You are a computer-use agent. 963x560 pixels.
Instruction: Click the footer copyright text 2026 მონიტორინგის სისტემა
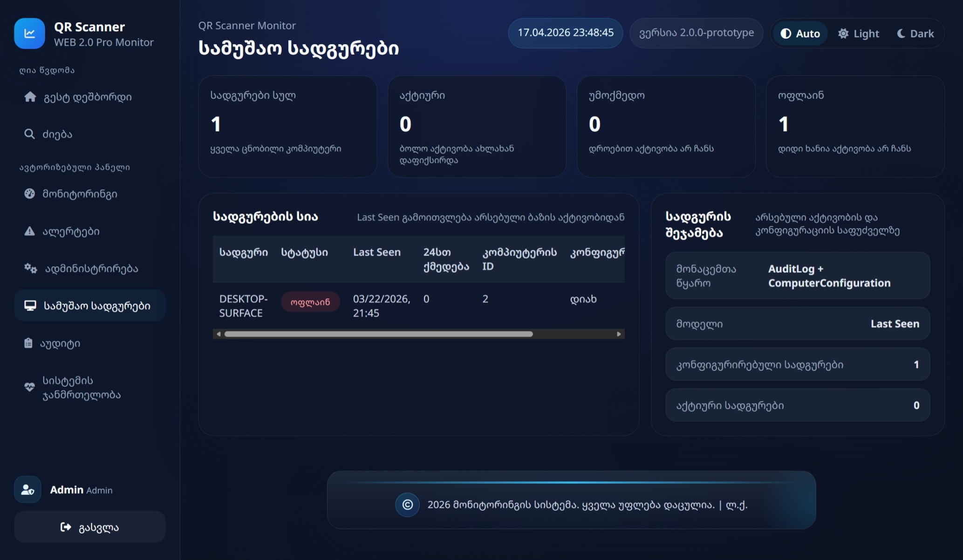587,505
